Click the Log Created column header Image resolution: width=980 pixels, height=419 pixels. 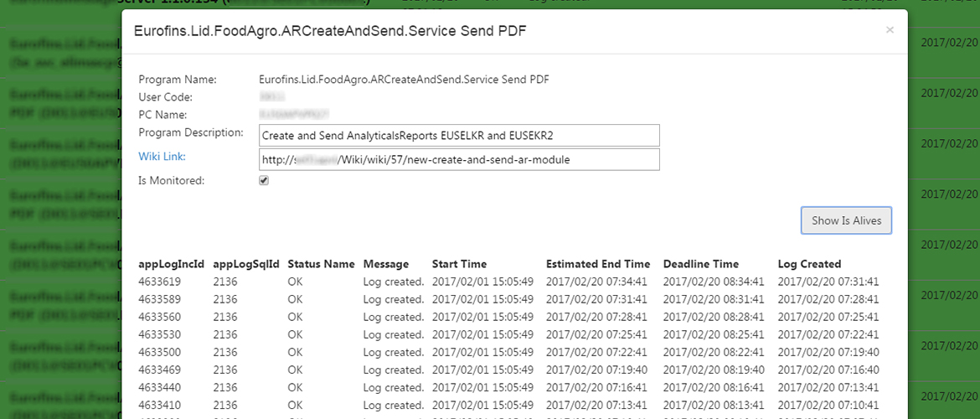click(809, 264)
